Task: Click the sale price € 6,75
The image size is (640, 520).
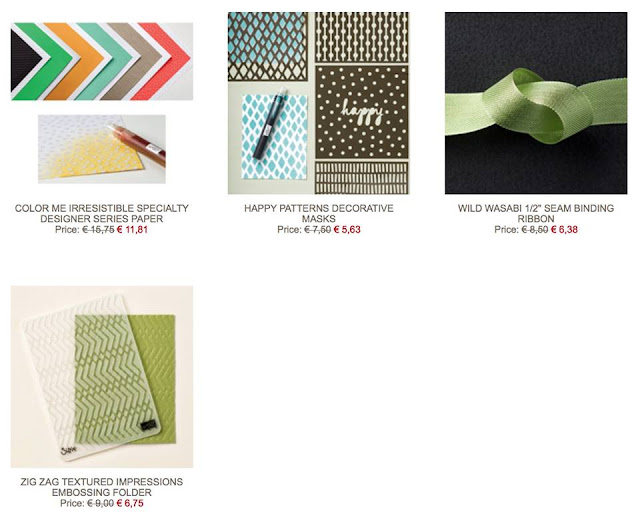Action: point(130,503)
